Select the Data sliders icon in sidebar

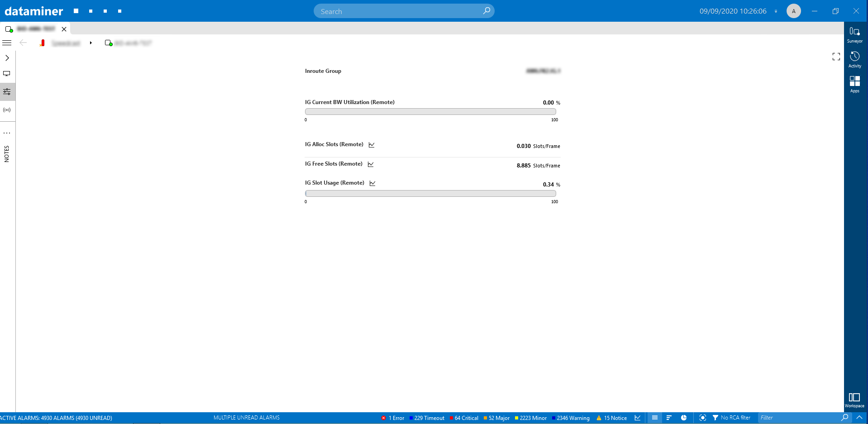pos(7,91)
